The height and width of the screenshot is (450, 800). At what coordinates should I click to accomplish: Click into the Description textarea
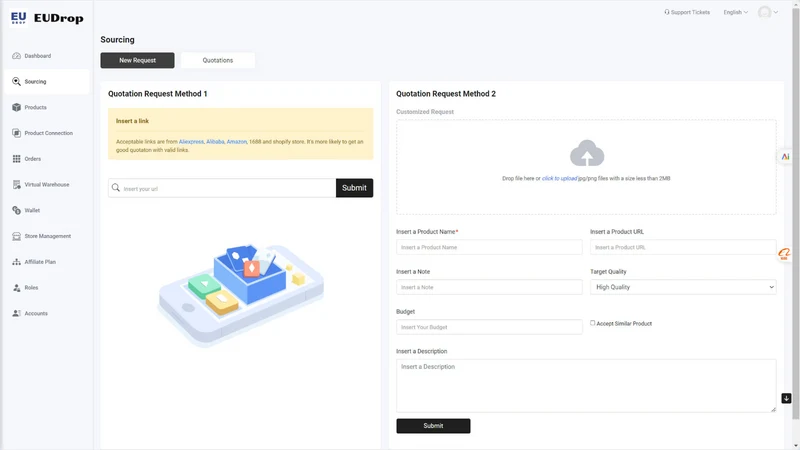click(x=586, y=386)
